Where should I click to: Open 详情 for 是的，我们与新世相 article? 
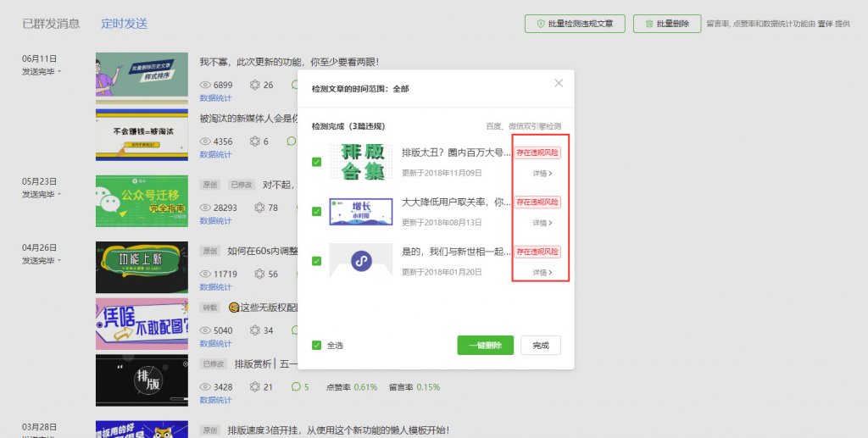tap(542, 272)
